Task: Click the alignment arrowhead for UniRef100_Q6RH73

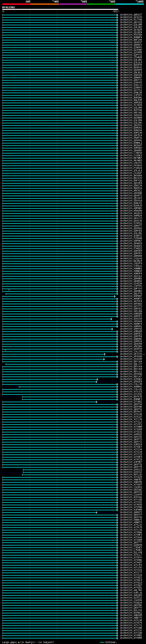Action: click(x=96, y=512)
